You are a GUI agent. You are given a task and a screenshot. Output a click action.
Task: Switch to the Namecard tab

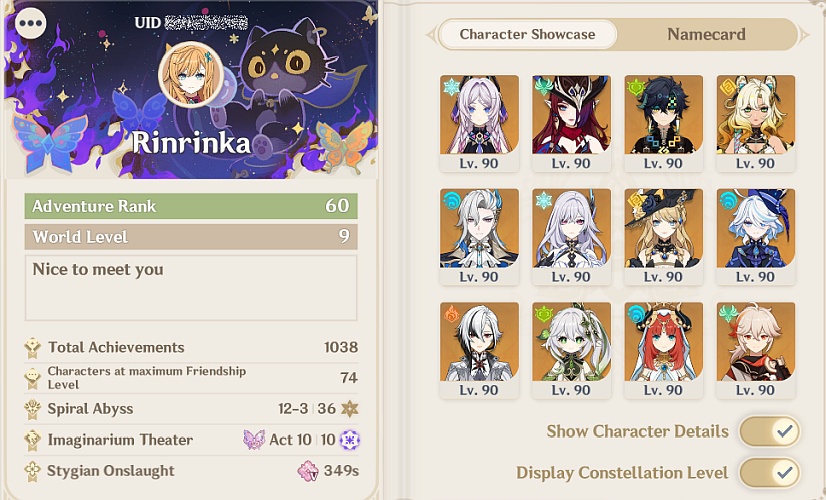point(706,34)
